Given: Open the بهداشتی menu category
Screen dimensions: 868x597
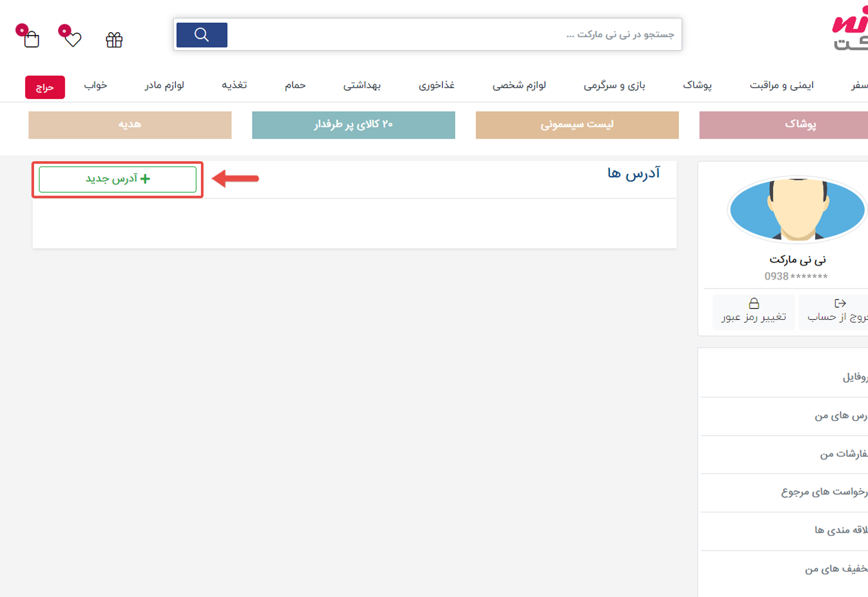Looking at the screenshot, I should tap(362, 85).
